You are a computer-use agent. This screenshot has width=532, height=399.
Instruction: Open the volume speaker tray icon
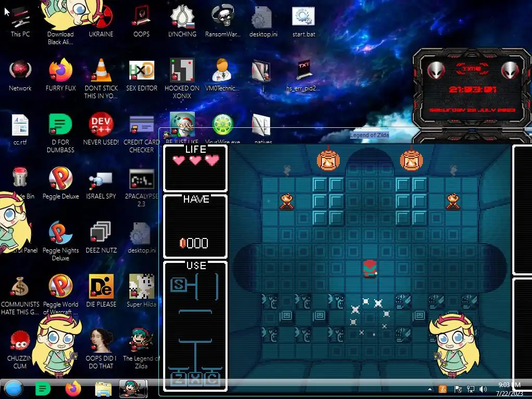tap(483, 389)
